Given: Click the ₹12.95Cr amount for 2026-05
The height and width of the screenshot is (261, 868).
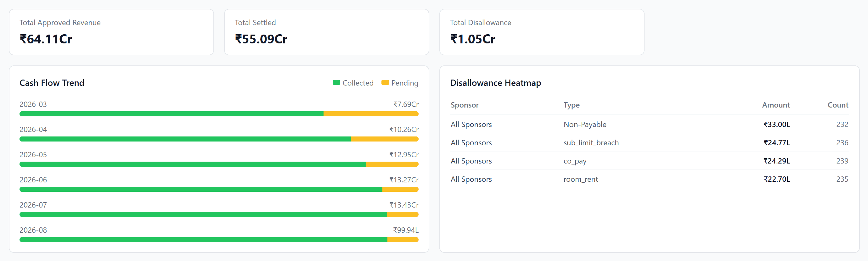Looking at the screenshot, I should (404, 155).
